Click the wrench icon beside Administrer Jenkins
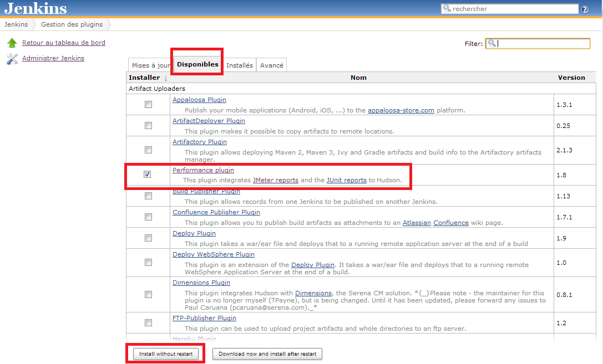The width and height of the screenshot is (603, 364). tap(12, 58)
